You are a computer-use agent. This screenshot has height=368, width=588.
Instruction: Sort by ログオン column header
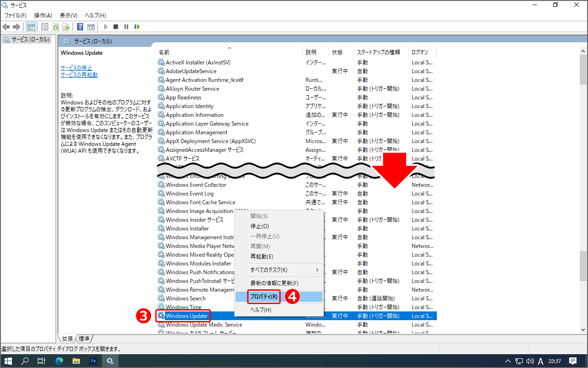[423, 52]
